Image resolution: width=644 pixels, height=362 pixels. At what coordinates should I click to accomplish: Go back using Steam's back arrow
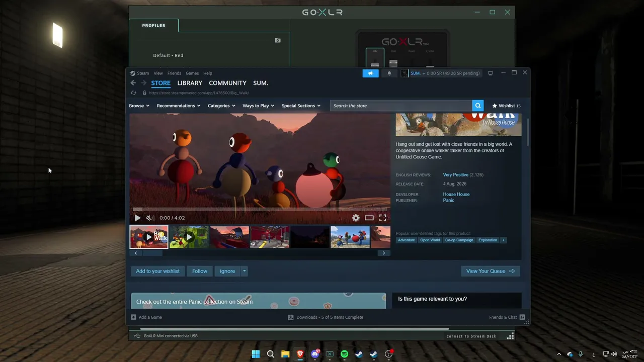click(x=133, y=83)
